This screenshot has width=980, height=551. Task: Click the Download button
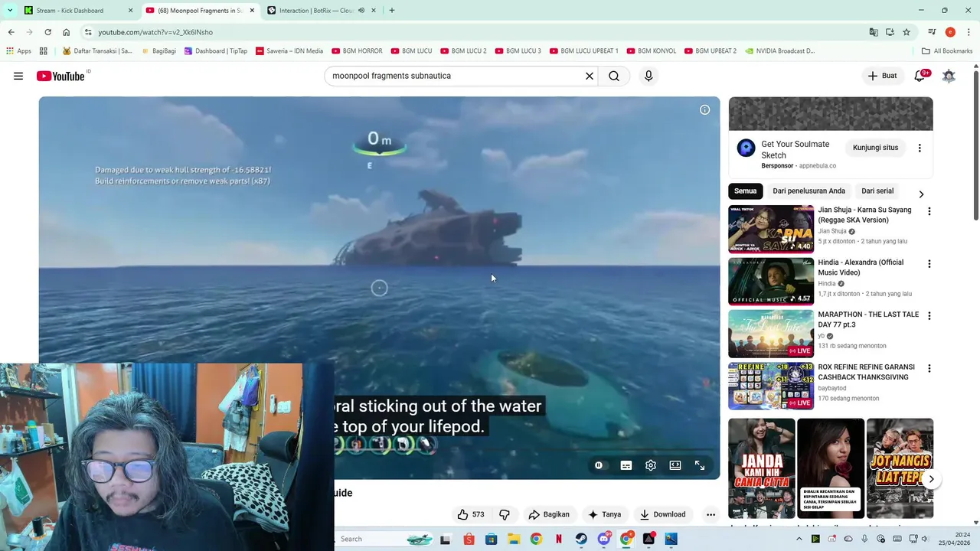(x=662, y=514)
